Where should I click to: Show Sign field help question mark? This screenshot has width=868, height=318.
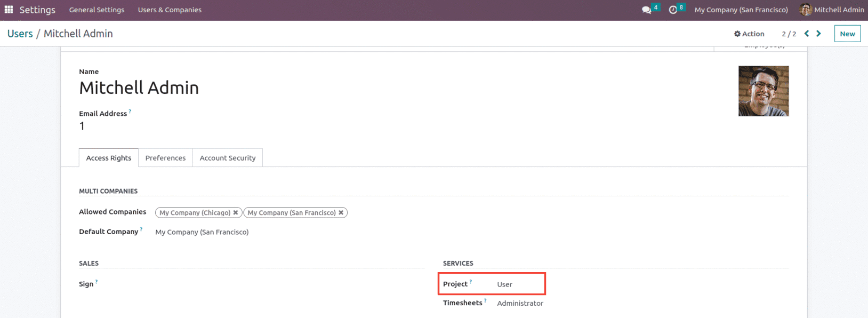pyautogui.click(x=97, y=282)
